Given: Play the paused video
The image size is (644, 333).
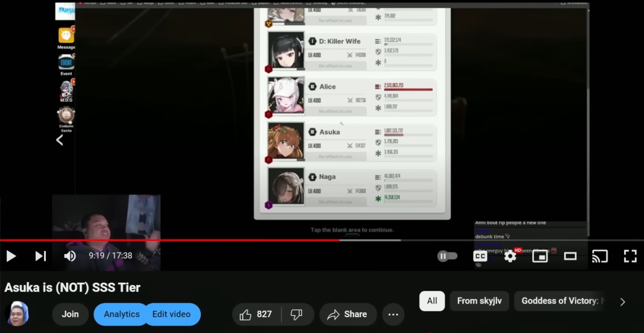Looking at the screenshot, I should click(x=11, y=256).
